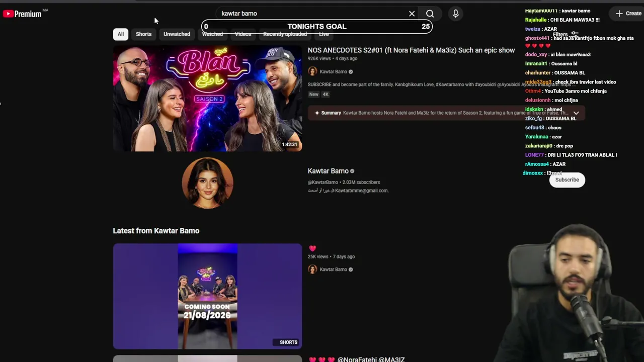The width and height of the screenshot is (644, 362).
Task: Expand the video Summary chevron
Action: tap(576, 113)
